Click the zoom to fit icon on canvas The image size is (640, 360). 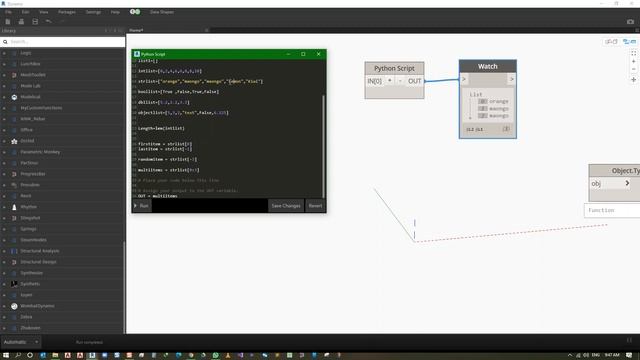[633, 53]
